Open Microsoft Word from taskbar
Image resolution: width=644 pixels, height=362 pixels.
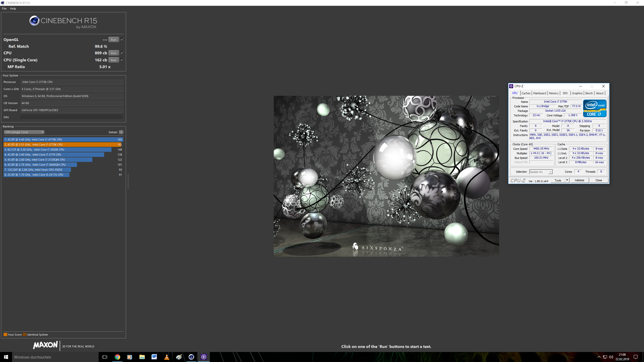click(x=154, y=357)
